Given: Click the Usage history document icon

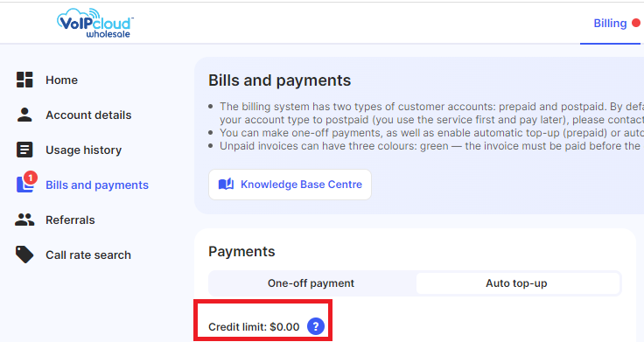Looking at the screenshot, I should coord(24,150).
